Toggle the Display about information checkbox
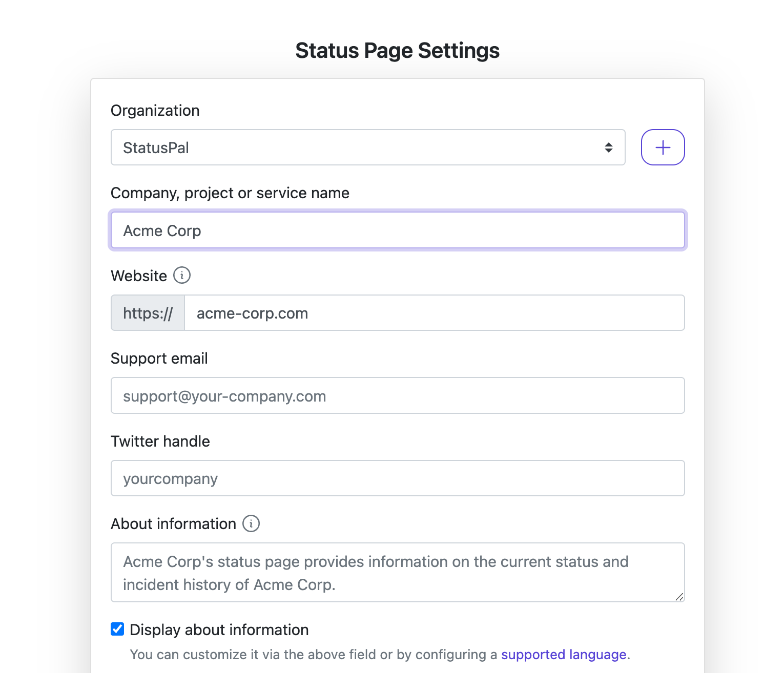This screenshot has width=784, height=673. tap(118, 629)
